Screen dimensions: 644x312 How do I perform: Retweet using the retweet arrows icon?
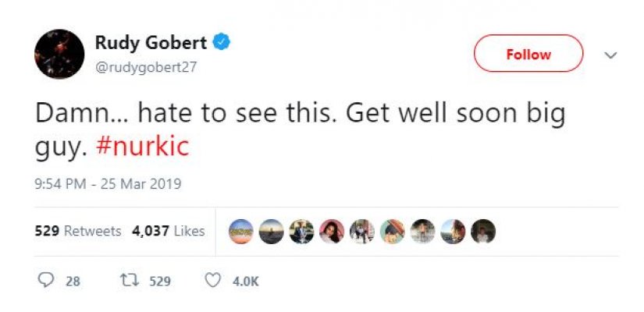[124, 281]
